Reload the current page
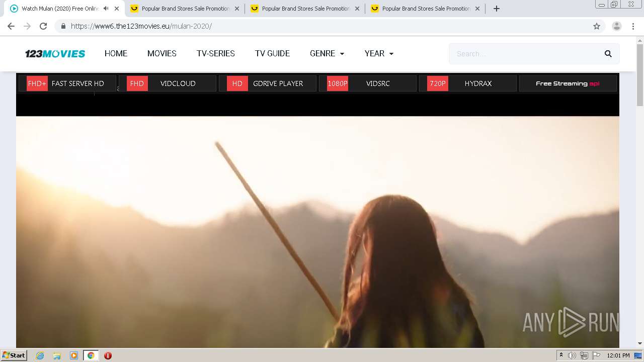 click(43, 26)
